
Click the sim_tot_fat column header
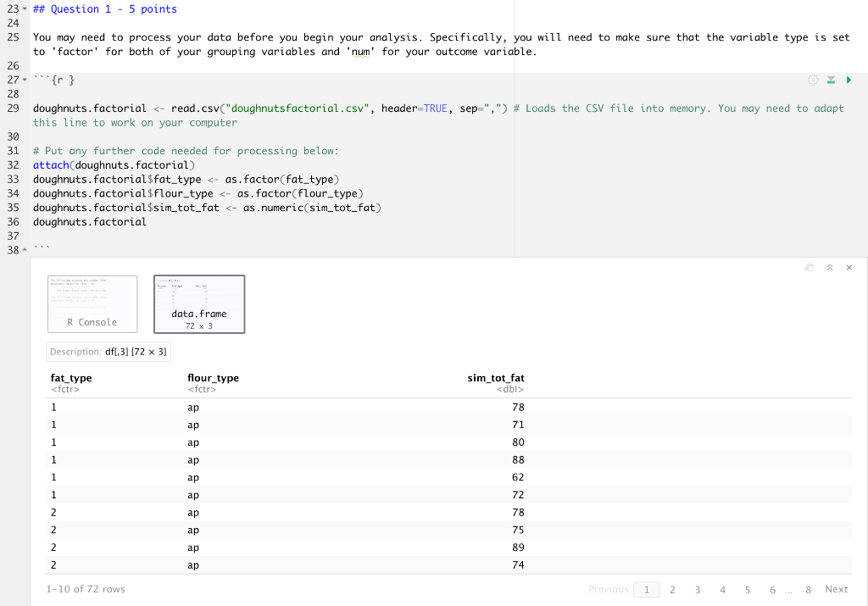tap(495, 378)
